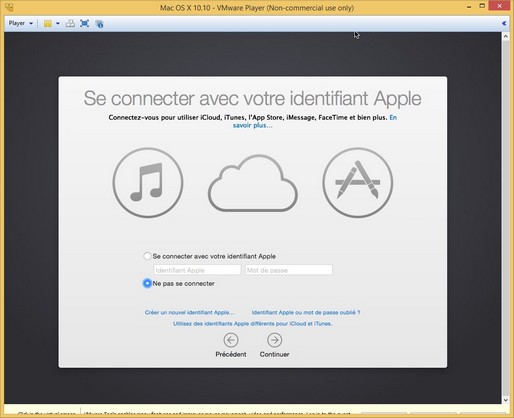Click the Continuer forward arrow
The image size is (514, 418).
click(x=275, y=340)
